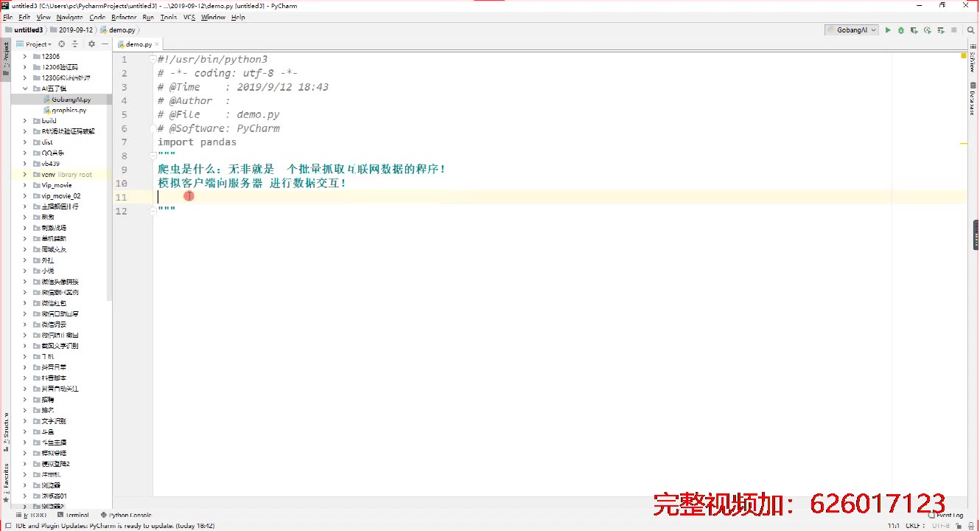The width and height of the screenshot is (980, 531).
Task: Expand the venv library root folder
Action: click(x=25, y=175)
